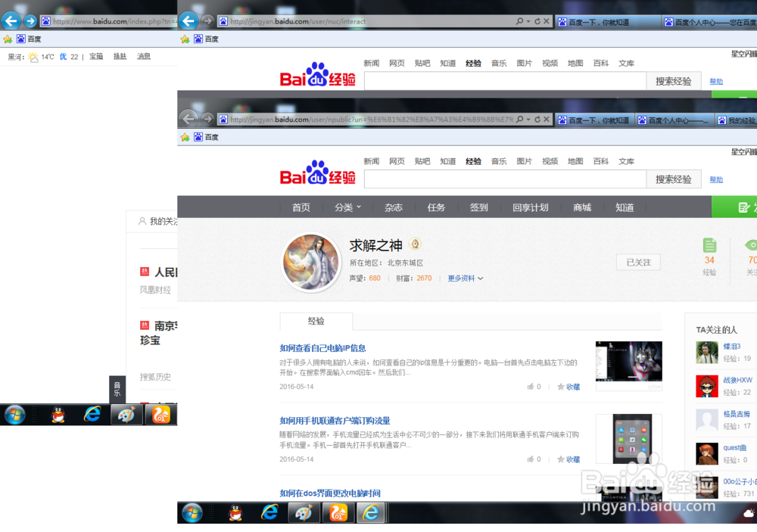Click green document icon above 34 经验

tap(709, 245)
